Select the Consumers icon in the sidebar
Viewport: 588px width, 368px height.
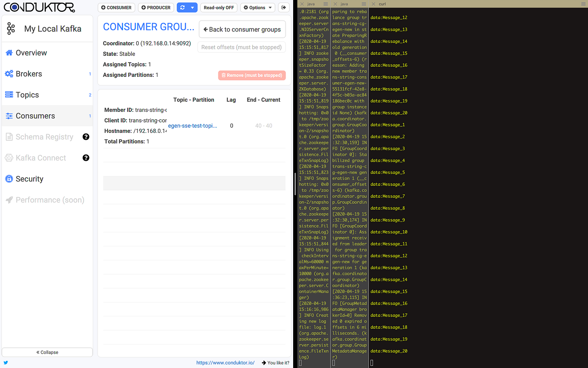click(8, 116)
